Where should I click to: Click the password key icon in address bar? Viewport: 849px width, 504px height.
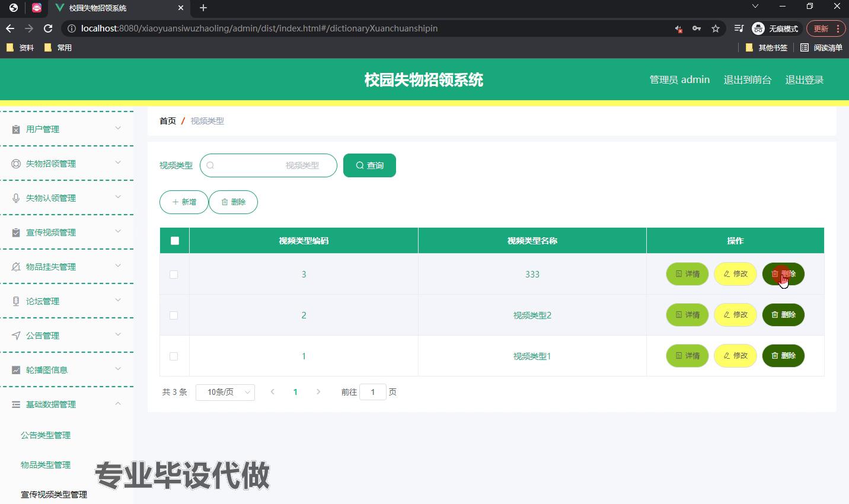[x=697, y=28]
